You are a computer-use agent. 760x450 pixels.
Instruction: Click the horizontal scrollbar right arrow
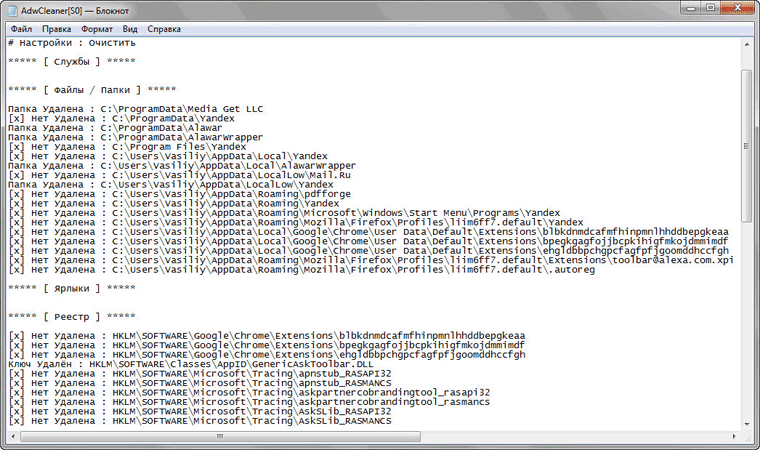pos(734,436)
